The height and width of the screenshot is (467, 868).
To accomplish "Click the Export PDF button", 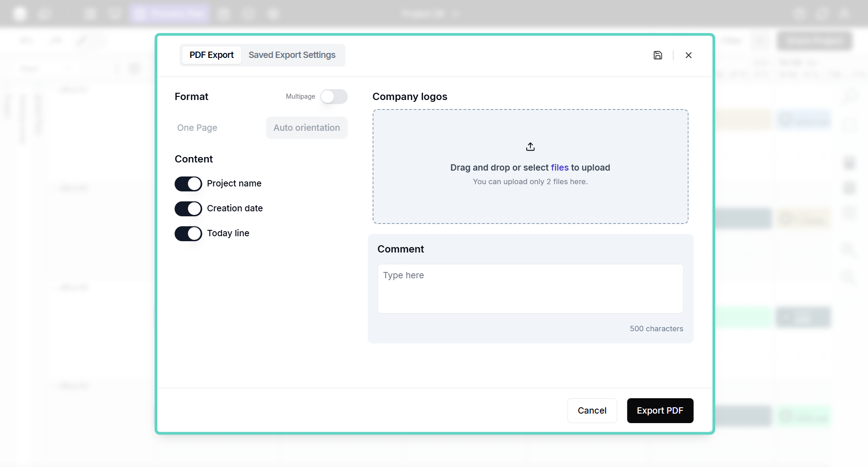I will [660, 410].
